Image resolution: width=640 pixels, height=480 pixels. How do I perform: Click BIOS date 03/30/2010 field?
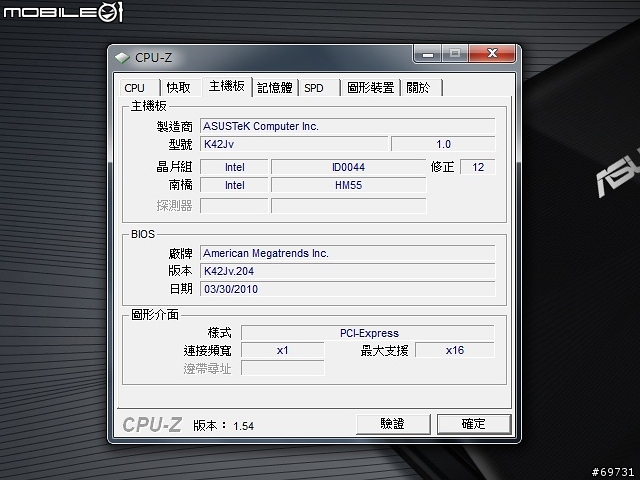(347, 289)
